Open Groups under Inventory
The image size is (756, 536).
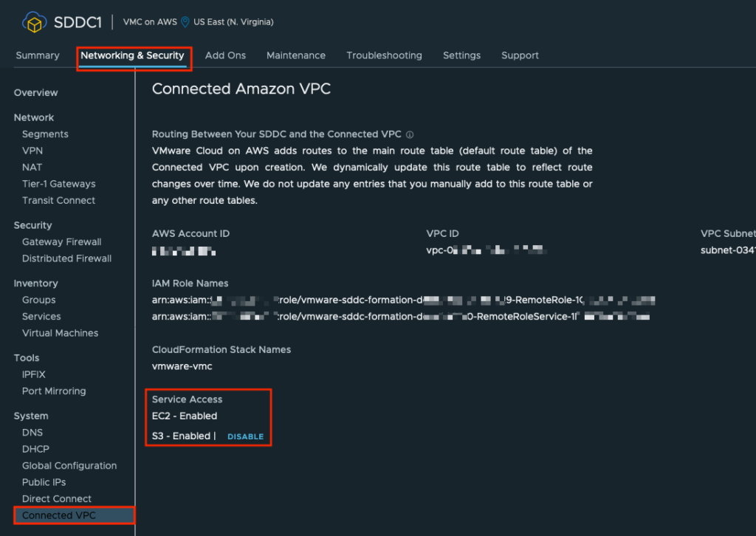click(x=39, y=300)
